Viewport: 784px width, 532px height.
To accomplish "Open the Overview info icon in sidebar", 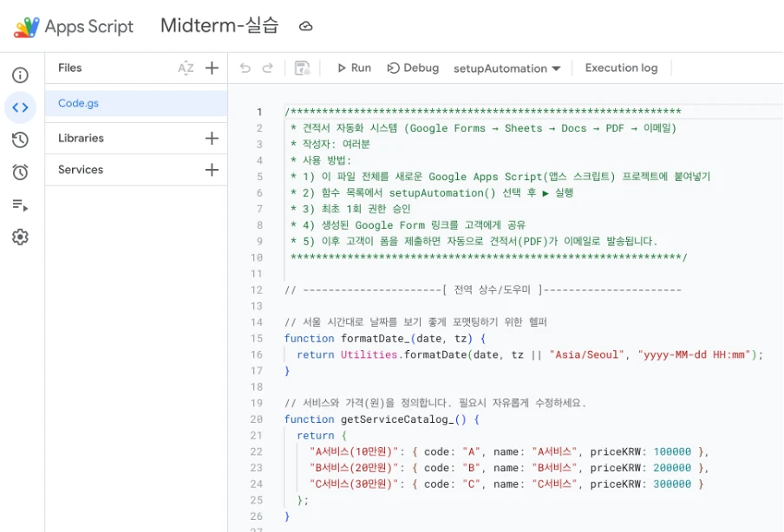I will (20, 75).
